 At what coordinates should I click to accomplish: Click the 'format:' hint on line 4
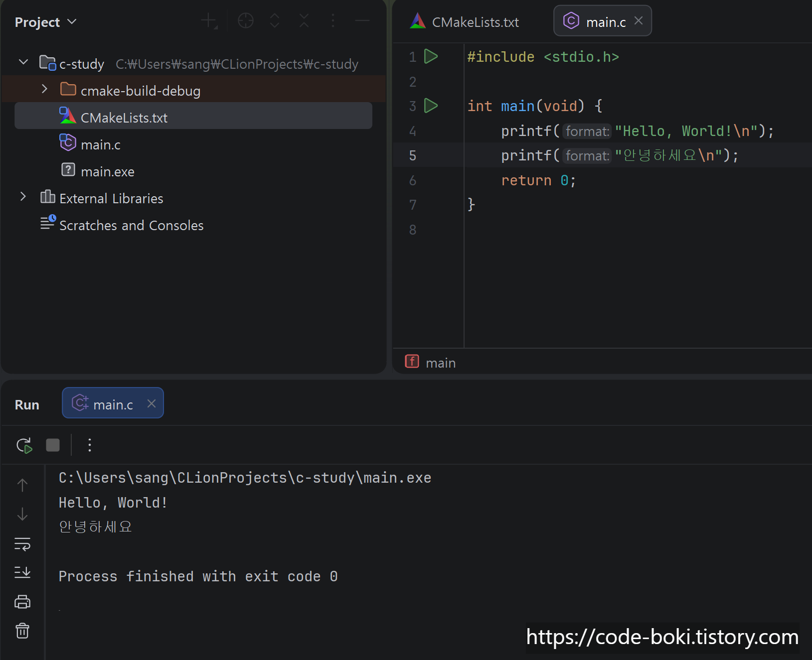pyautogui.click(x=587, y=131)
